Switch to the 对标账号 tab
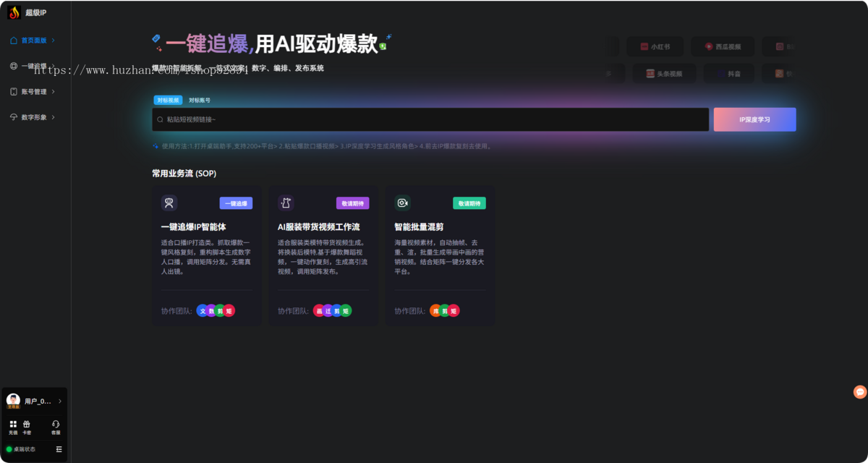The width and height of the screenshot is (868, 463). pyautogui.click(x=200, y=101)
